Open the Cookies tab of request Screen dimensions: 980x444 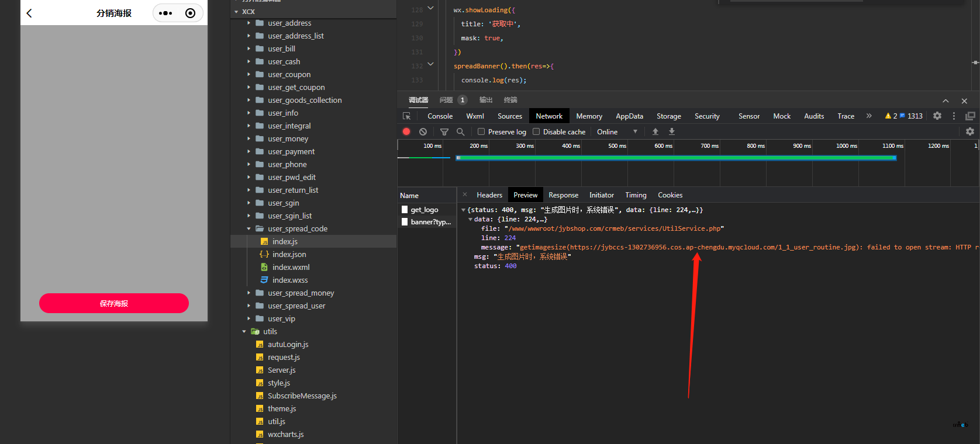670,195
